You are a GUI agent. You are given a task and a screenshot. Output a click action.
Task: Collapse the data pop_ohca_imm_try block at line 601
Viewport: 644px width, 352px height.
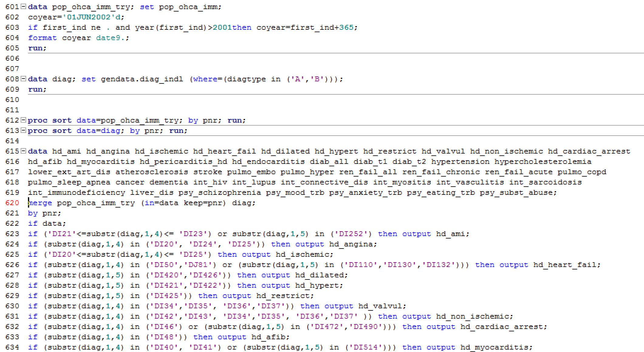click(x=24, y=7)
